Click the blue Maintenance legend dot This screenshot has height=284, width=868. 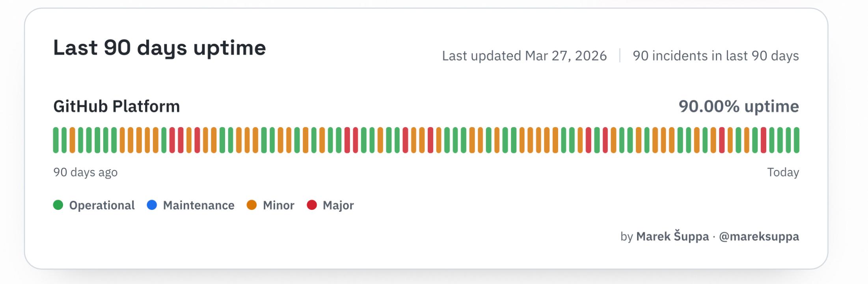coord(152,205)
